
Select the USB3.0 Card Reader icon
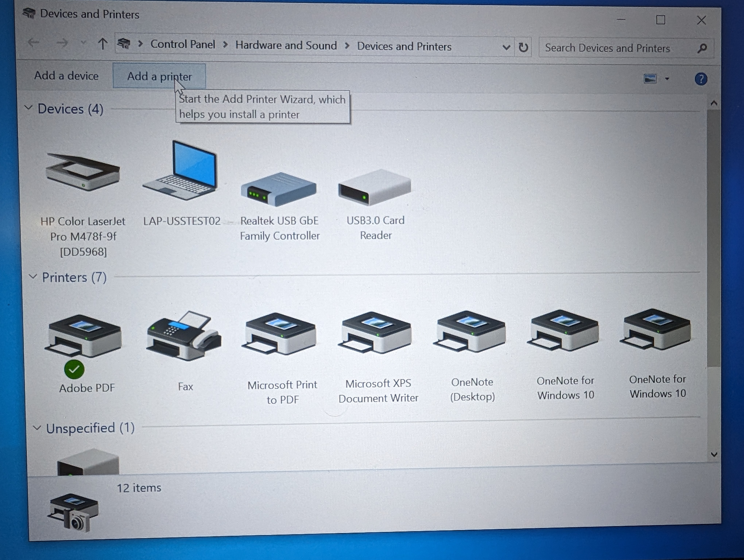coord(375,187)
